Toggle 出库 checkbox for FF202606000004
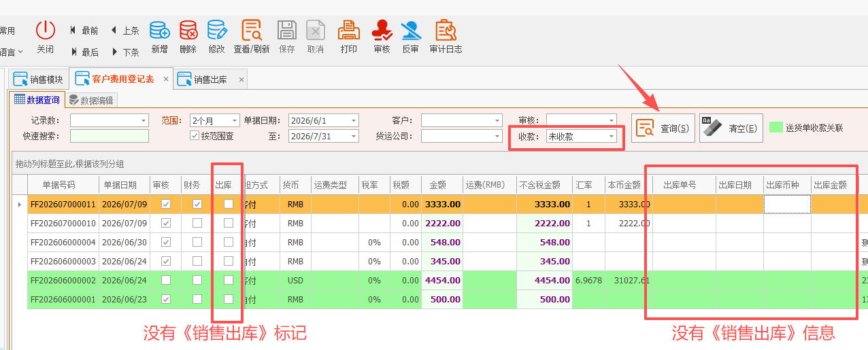The width and height of the screenshot is (868, 350). click(x=229, y=242)
